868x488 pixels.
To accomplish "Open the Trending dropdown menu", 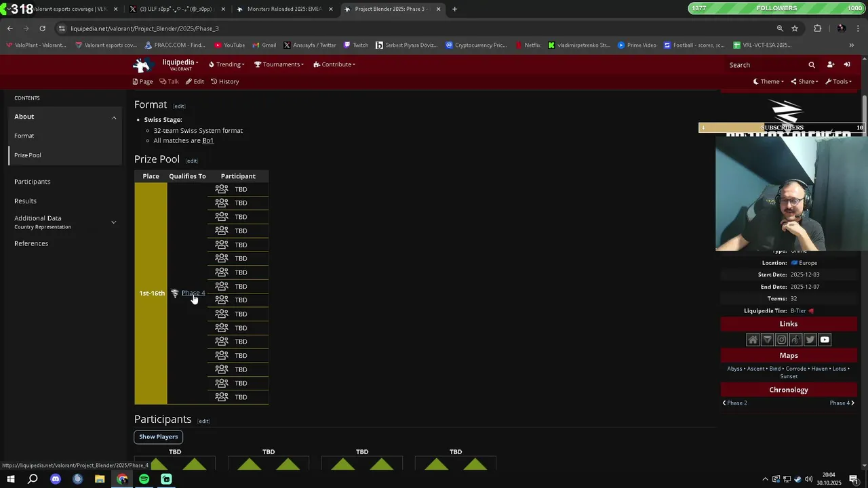I will 226,64.
